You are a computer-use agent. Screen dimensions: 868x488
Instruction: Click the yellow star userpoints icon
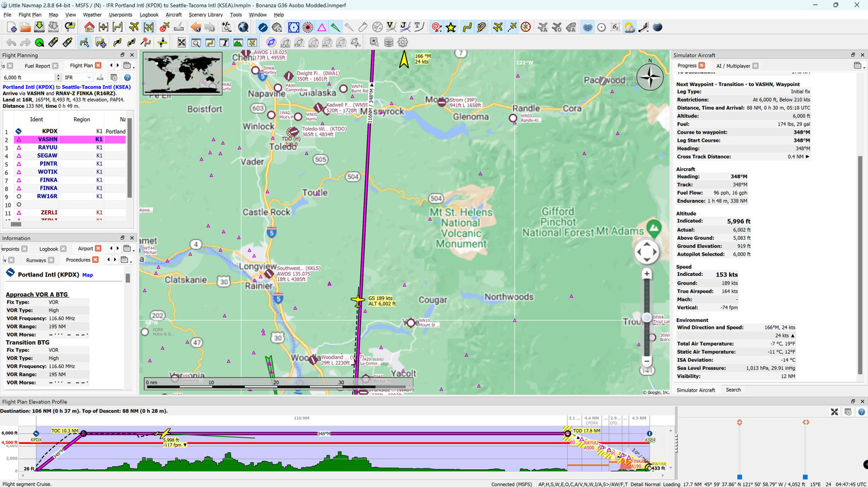tap(451, 27)
